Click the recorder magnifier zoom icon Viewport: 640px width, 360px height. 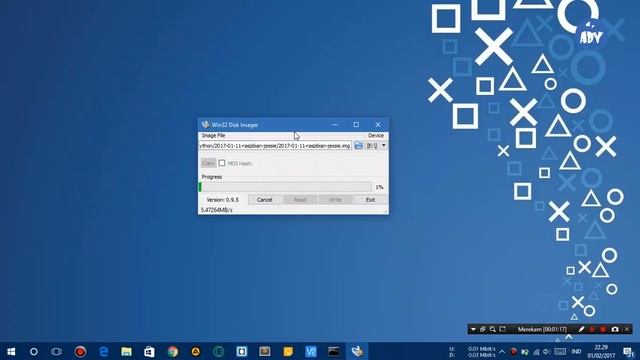[x=493, y=329]
